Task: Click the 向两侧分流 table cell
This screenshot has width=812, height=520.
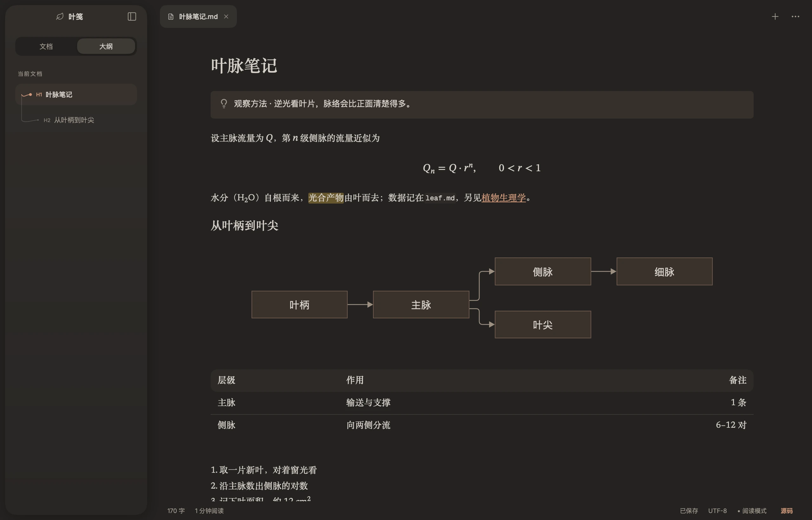Action: 369,425
